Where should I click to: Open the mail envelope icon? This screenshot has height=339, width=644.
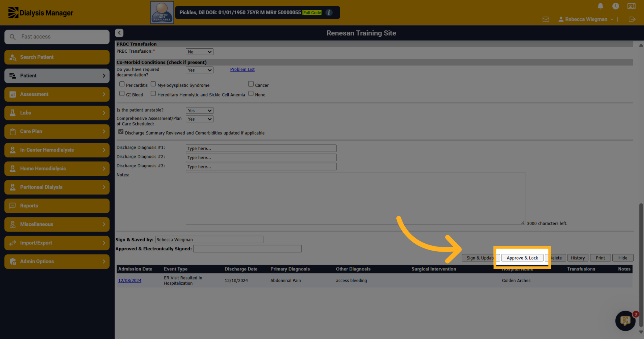point(546,19)
